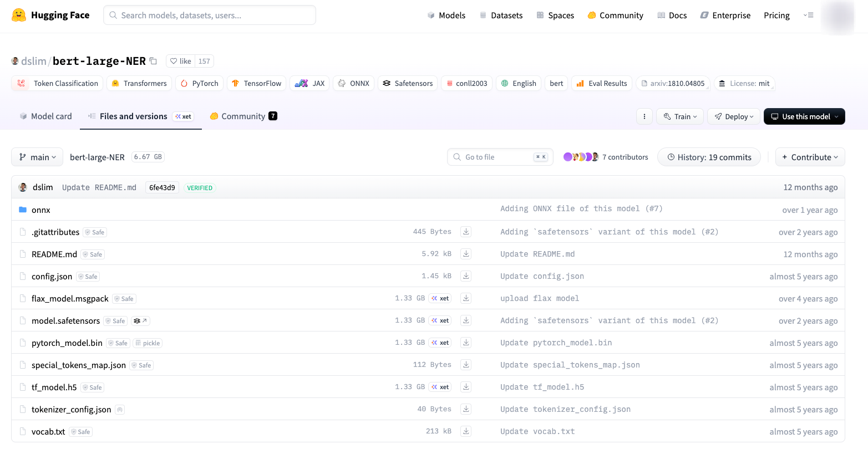The image size is (868, 449).
Task: Open the navigation overflow menu
Action: coord(808,15)
